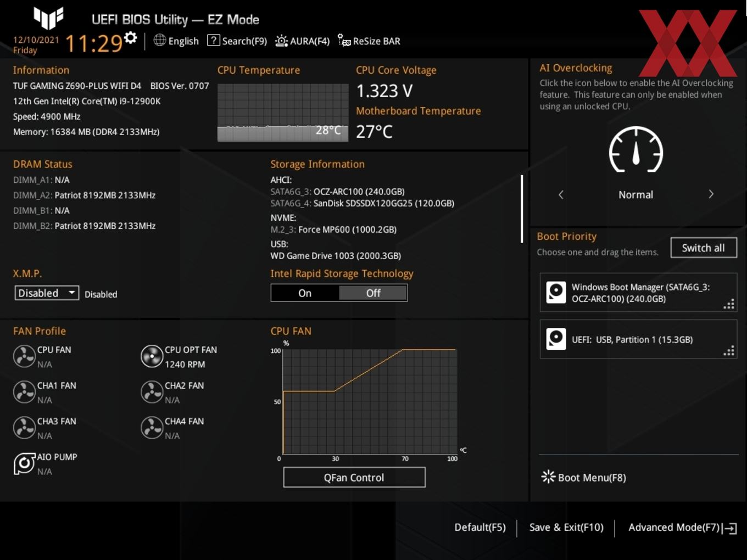The image size is (747, 560).
Task: Click the CPU Temperature graph
Action: click(283, 113)
